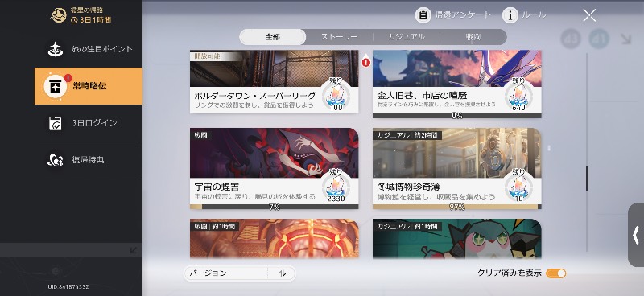Switch to the 戦闘 tab

473,37
